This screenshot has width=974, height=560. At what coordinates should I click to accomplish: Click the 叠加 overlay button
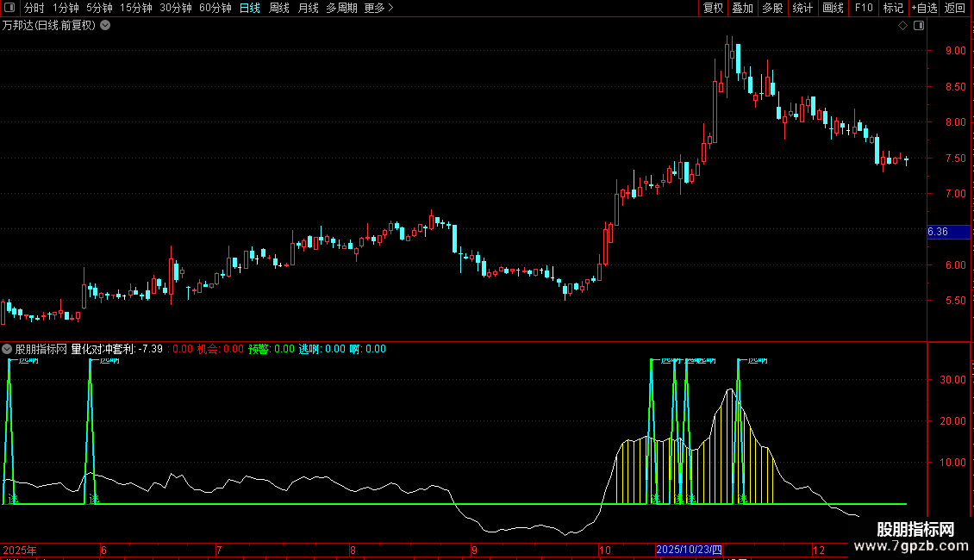tap(742, 8)
